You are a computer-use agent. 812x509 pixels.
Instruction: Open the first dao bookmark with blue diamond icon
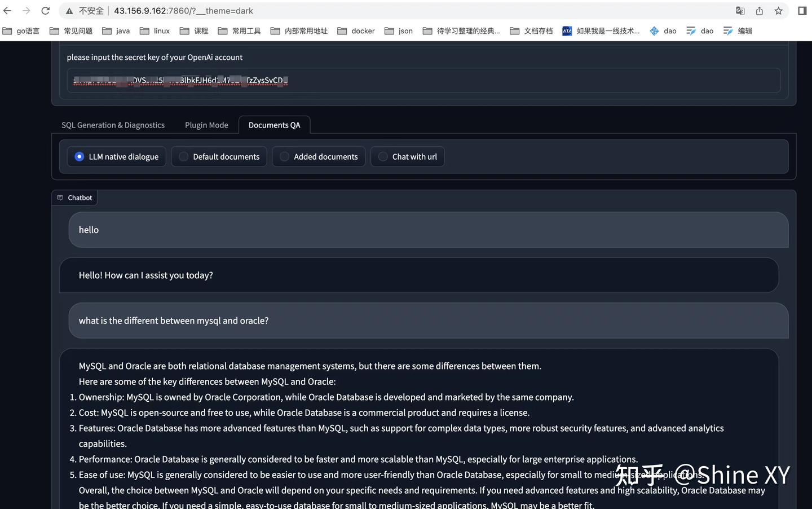[663, 31]
